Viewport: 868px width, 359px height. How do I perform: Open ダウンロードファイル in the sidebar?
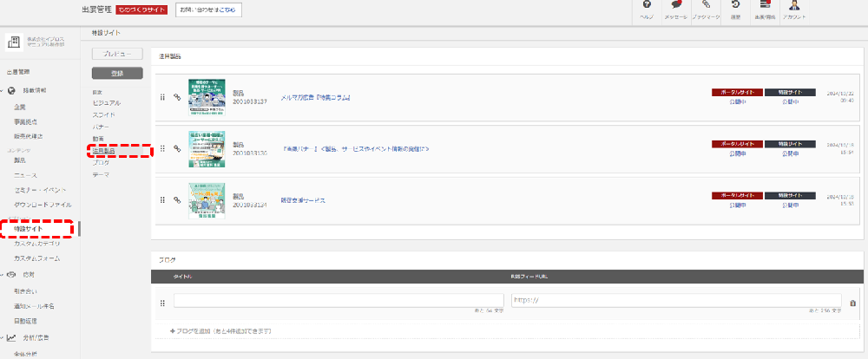[43, 205]
